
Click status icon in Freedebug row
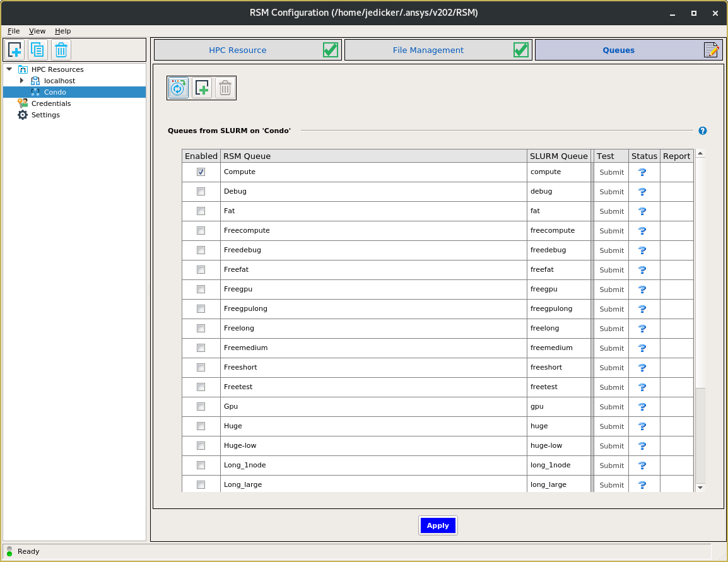(x=643, y=250)
